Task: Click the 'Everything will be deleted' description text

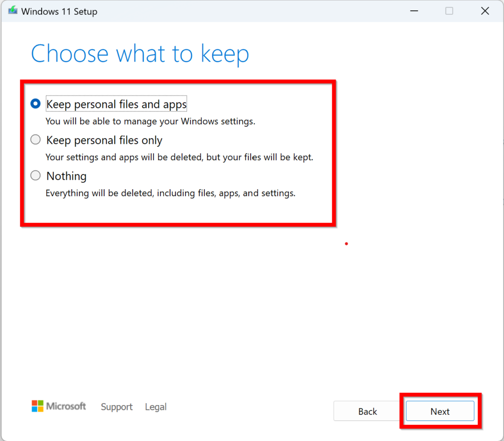Action: click(x=170, y=193)
